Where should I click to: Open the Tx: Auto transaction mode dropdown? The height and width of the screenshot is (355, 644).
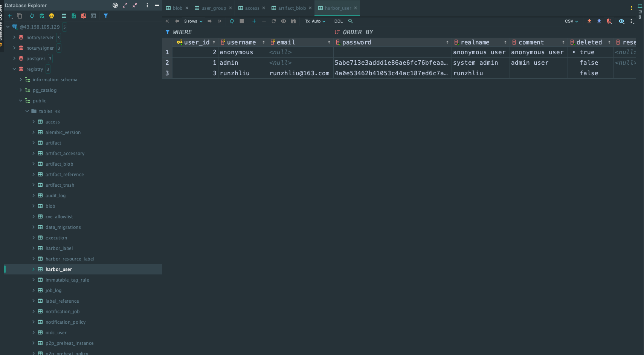tap(315, 21)
